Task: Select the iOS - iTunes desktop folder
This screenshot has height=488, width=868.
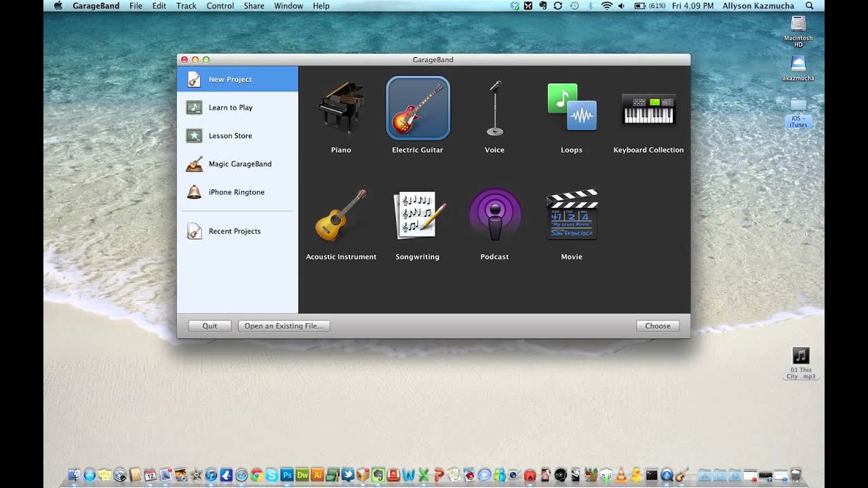Action: pyautogui.click(x=798, y=113)
